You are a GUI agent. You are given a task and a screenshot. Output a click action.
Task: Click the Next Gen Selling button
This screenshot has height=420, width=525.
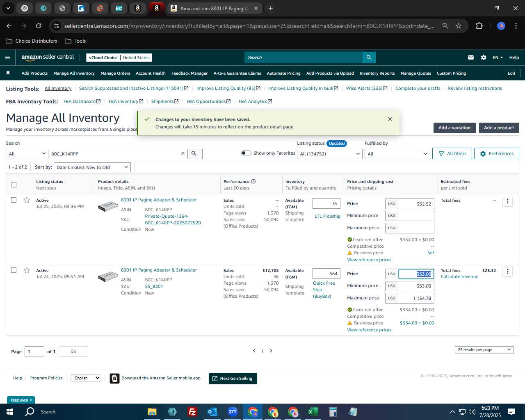coord(233,378)
